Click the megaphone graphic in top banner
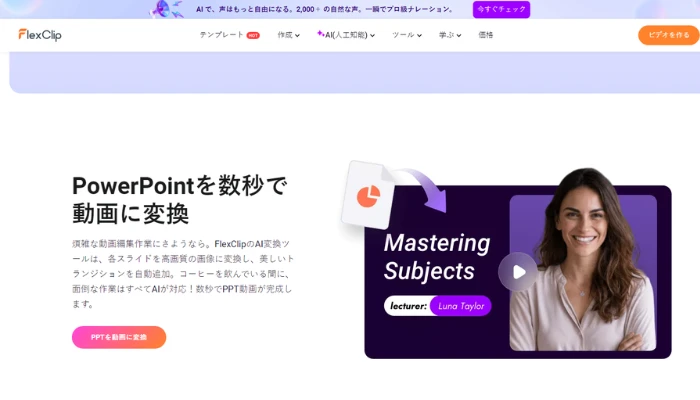 [x=165, y=9]
